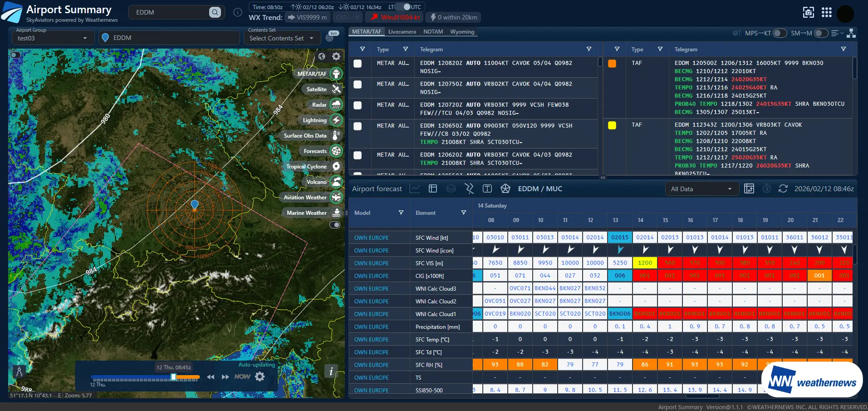This screenshot has width=868, height=411.
Task: Click the Radar layer icon
Action: (336, 105)
